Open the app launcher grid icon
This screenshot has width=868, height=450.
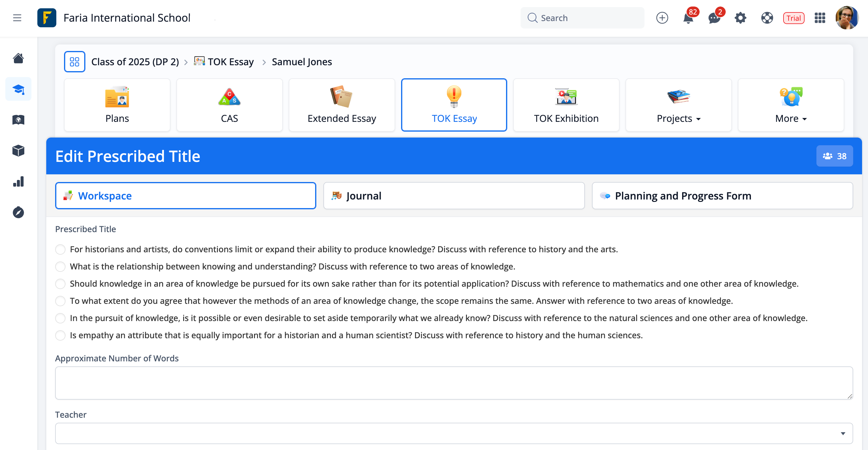(x=819, y=18)
